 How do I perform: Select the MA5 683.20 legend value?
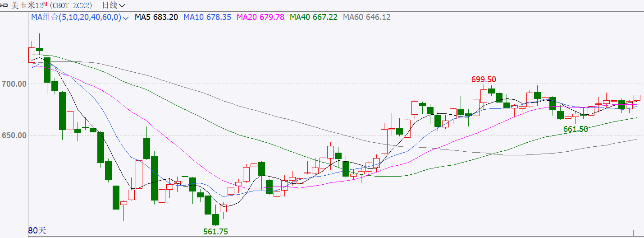[156, 17]
